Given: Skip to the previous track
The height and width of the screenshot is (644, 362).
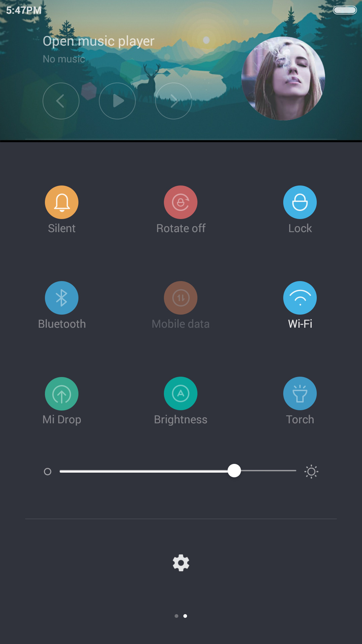Looking at the screenshot, I should click(x=61, y=101).
